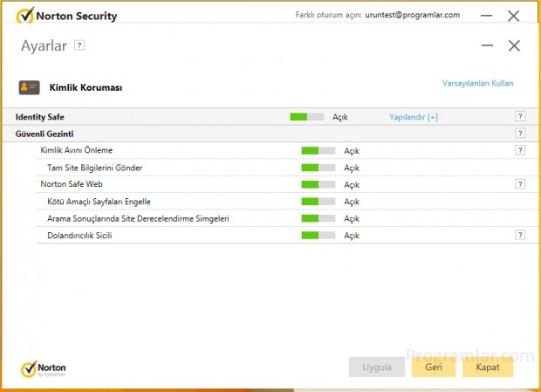Close the Ayarlar settings panel
The image size is (541, 392).
coord(514,45)
